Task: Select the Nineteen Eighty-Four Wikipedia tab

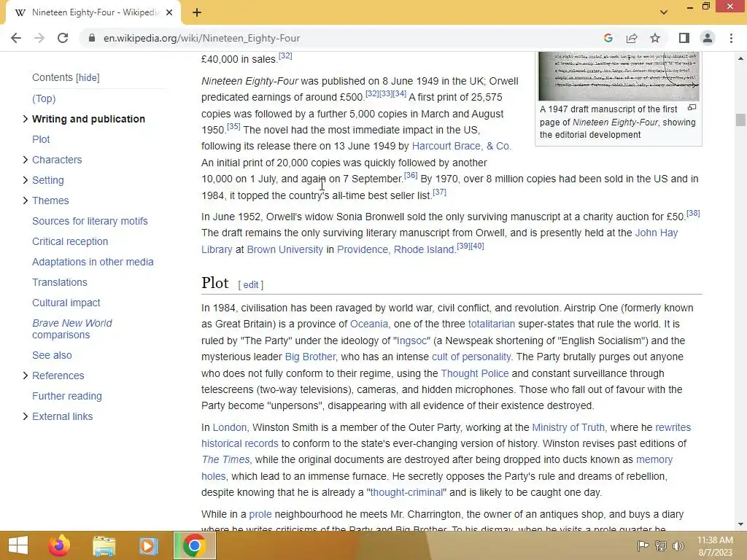Action: 93,12
